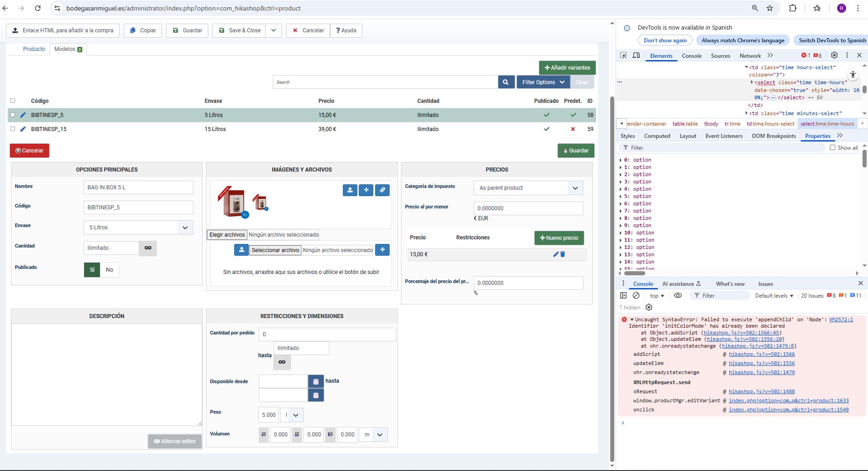Click the trash icon for the 15,00 € price
This screenshot has width=868, height=471.
click(x=563, y=254)
